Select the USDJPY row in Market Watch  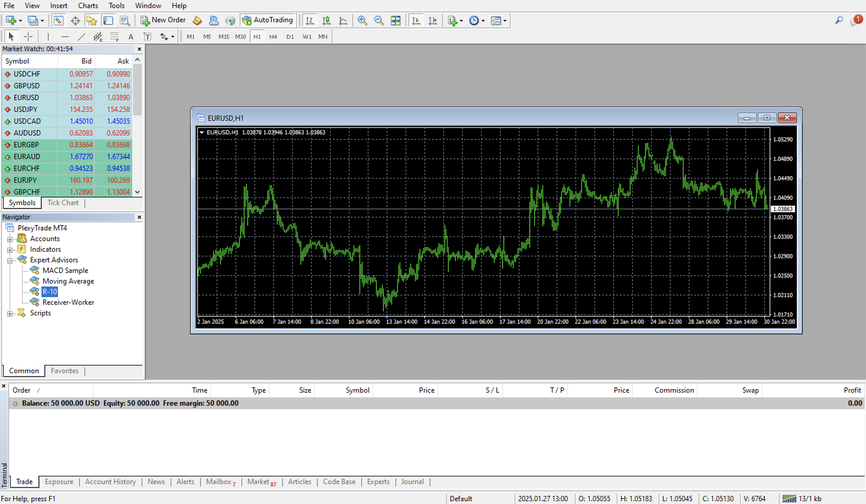point(67,109)
